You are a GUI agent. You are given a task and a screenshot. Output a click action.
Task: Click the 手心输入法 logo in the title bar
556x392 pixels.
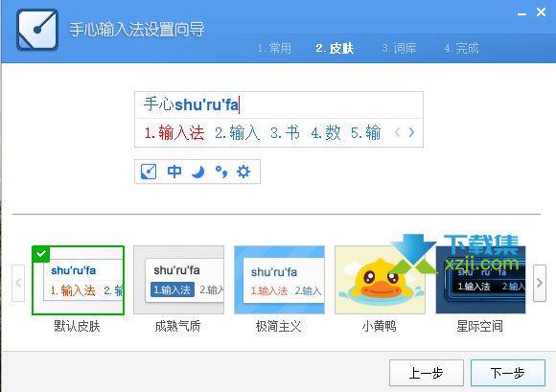click(x=37, y=30)
